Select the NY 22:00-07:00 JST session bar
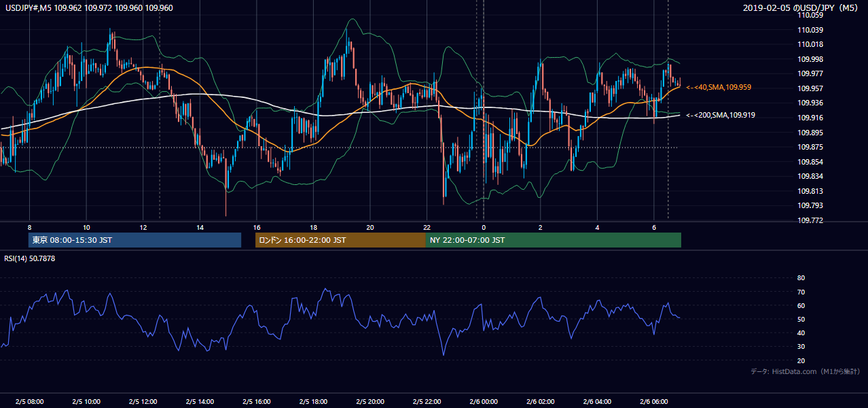 tap(554, 240)
